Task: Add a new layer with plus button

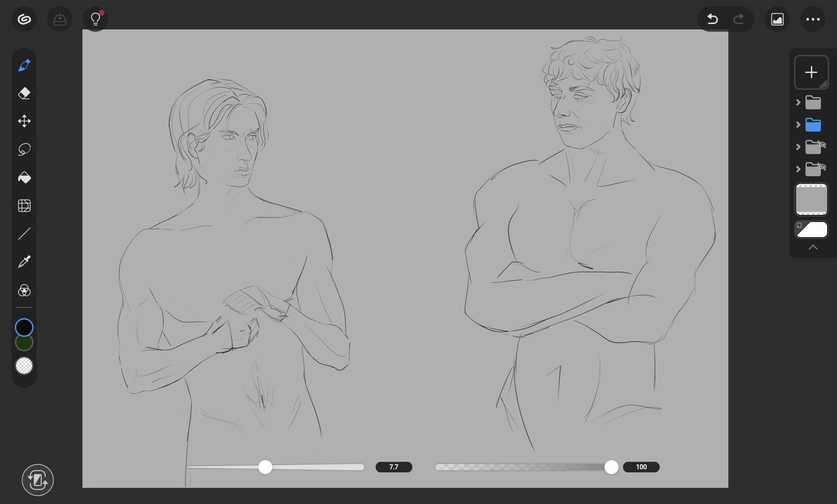Action: pos(811,72)
